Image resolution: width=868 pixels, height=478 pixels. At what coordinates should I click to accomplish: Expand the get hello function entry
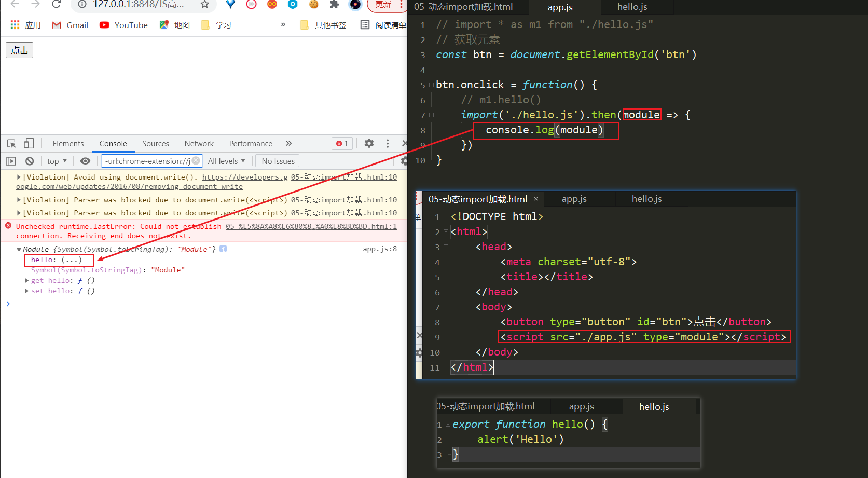[27, 281]
